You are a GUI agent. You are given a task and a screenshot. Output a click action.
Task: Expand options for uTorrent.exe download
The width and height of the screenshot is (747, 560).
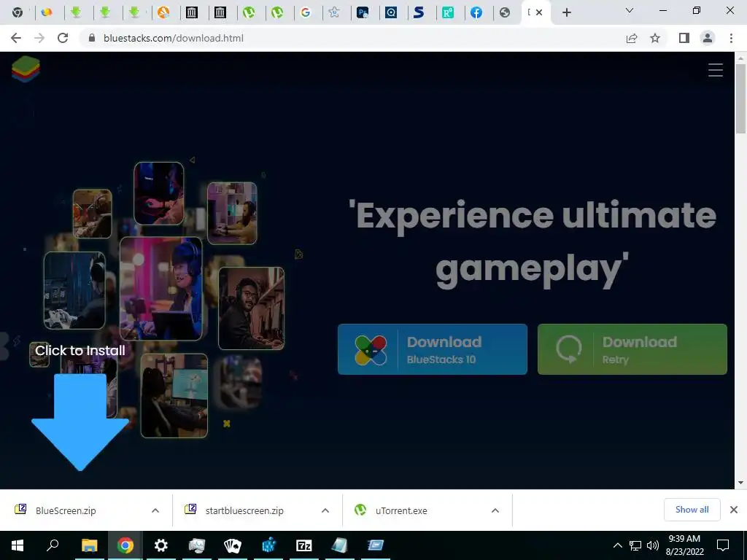(x=495, y=510)
